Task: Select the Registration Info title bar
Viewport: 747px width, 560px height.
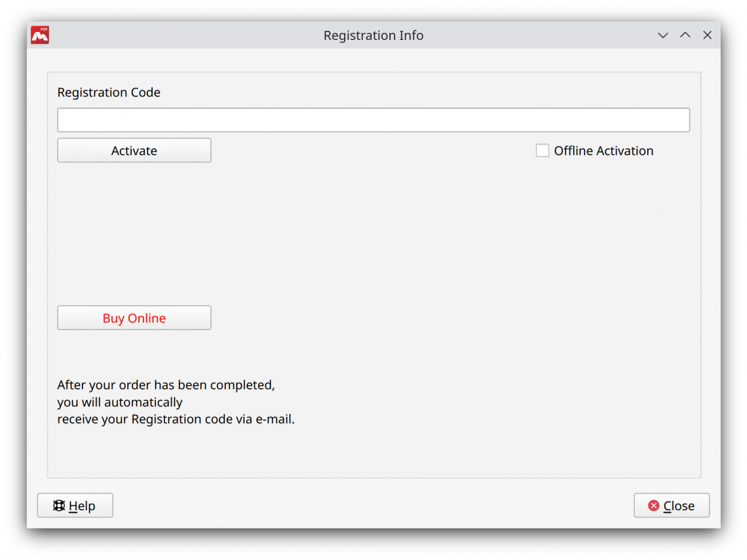Action: coord(373,35)
